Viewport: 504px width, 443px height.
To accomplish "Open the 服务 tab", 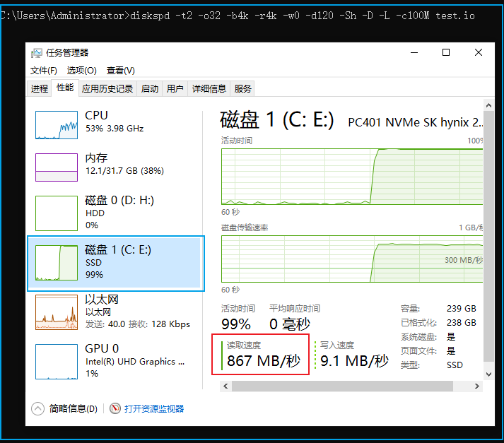I will (242, 88).
